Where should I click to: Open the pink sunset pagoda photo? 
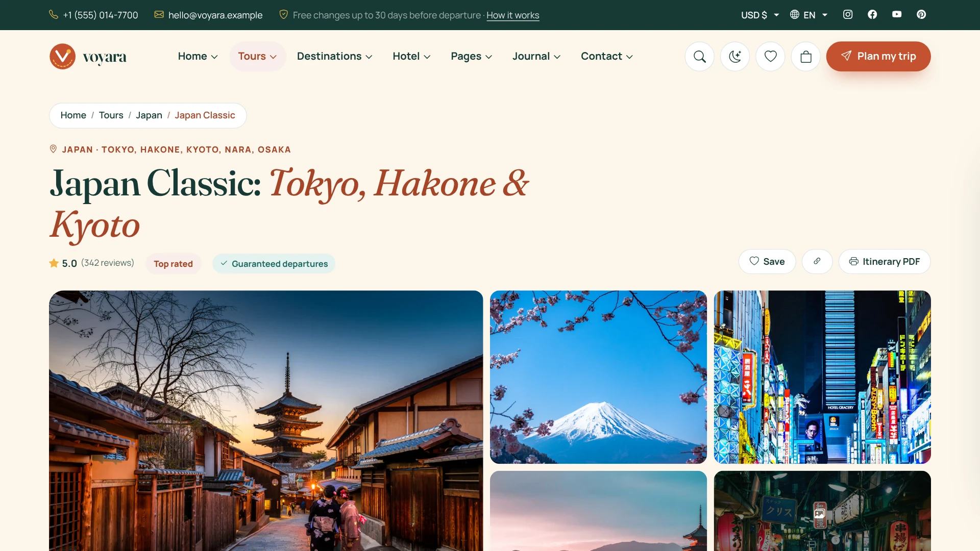[x=598, y=511]
